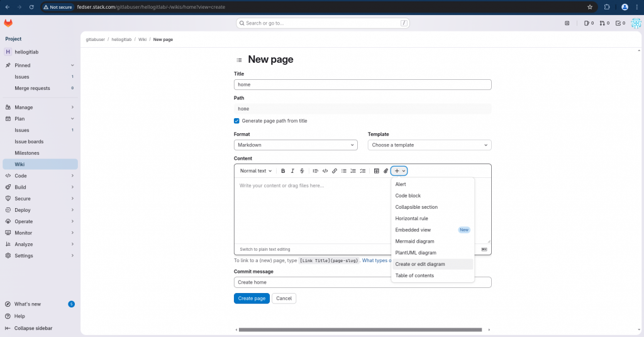Switch to plain text editing
The width and height of the screenshot is (644, 337).
pyautogui.click(x=265, y=250)
